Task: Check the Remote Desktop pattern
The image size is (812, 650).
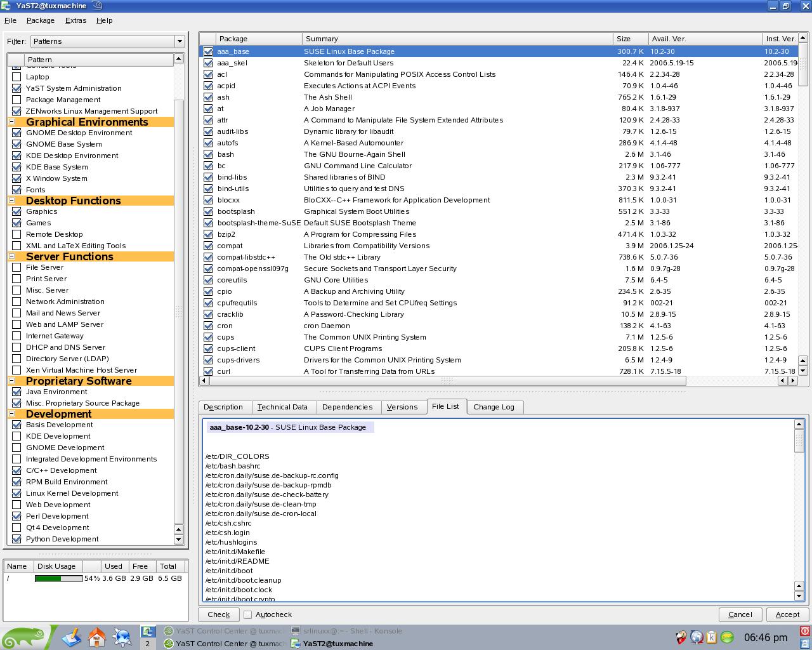Action: [x=16, y=234]
